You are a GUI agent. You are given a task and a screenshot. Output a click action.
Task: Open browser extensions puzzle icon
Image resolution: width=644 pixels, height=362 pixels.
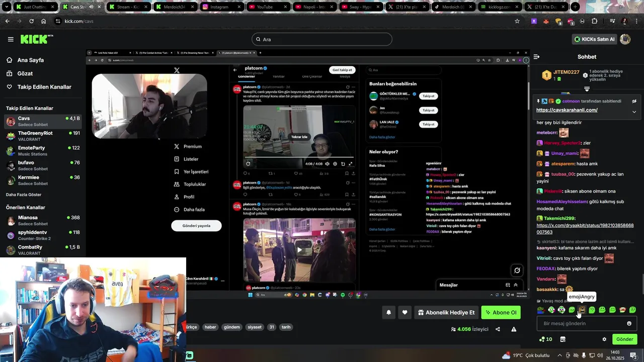pos(594,21)
